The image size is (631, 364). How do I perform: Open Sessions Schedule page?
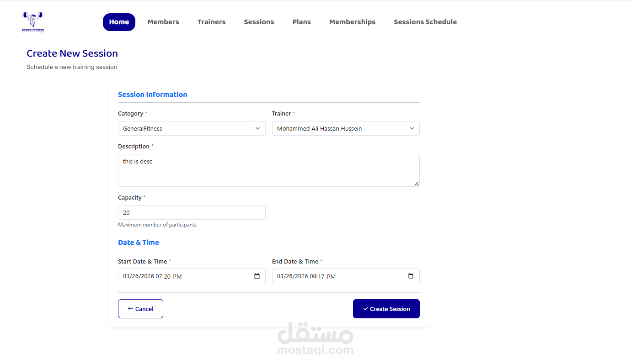click(425, 22)
